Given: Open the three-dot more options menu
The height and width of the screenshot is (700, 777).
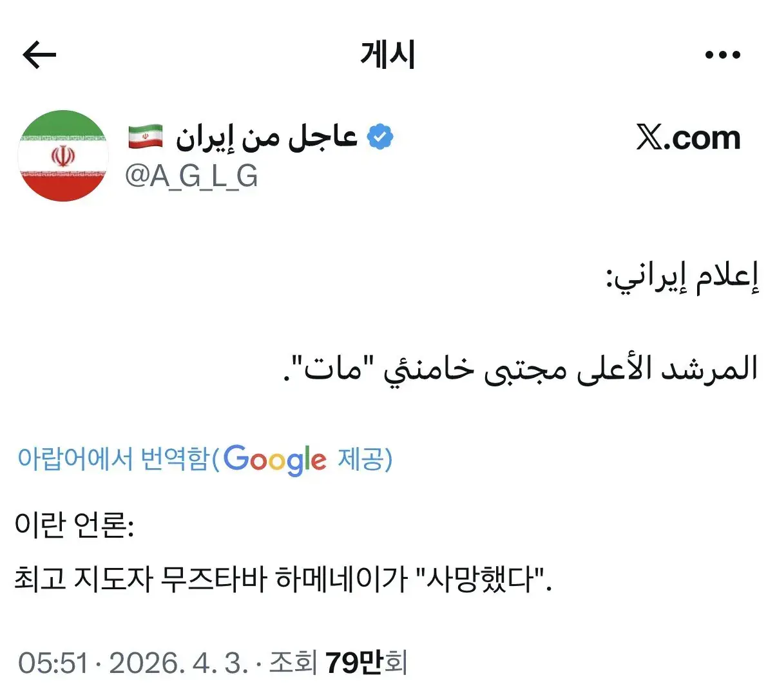Looking at the screenshot, I should pos(722,54).
